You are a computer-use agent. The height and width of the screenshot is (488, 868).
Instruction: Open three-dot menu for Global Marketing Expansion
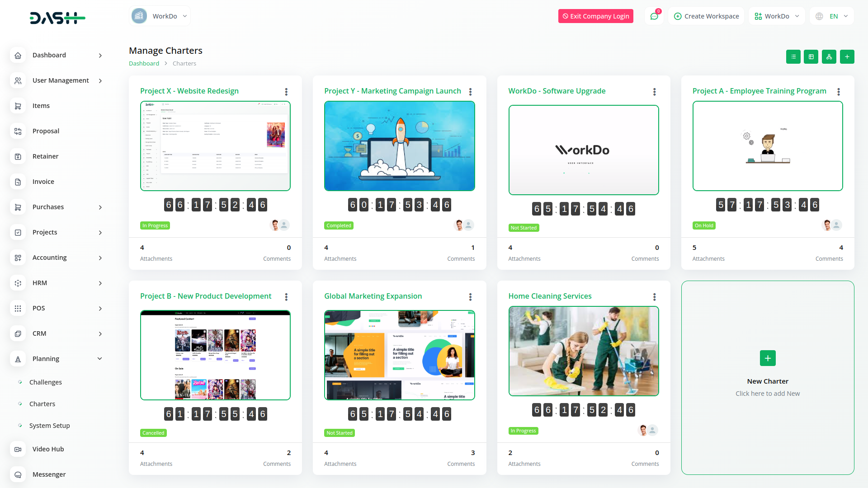click(x=470, y=297)
